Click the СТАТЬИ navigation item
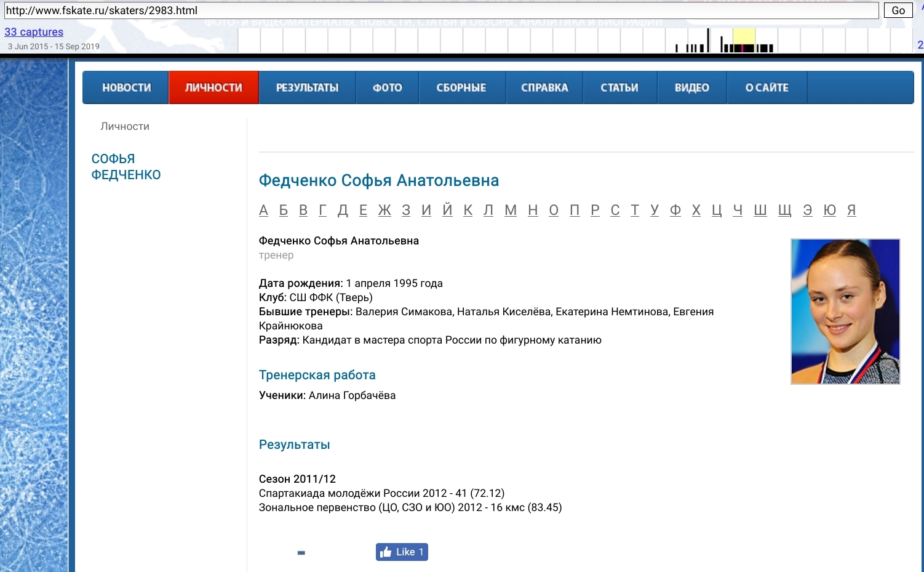 tap(619, 87)
